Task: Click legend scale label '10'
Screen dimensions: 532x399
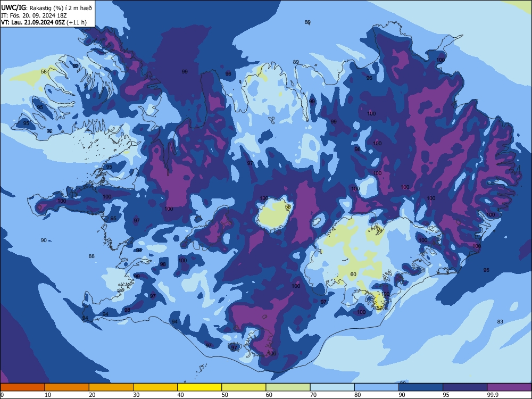Action: 48,395
